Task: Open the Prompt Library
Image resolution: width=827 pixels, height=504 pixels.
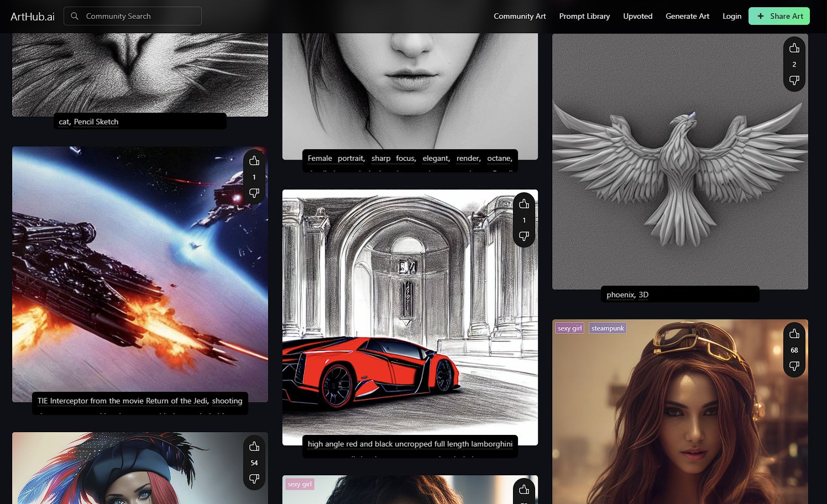Action: point(584,16)
